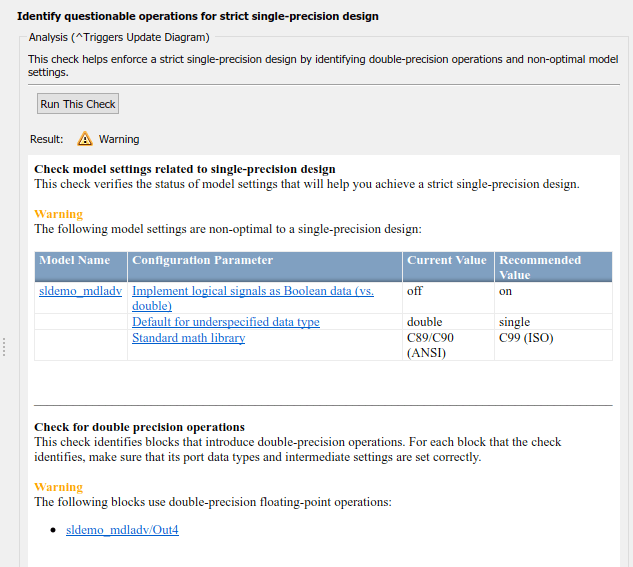Select the 'single' recommended value cell

point(514,322)
